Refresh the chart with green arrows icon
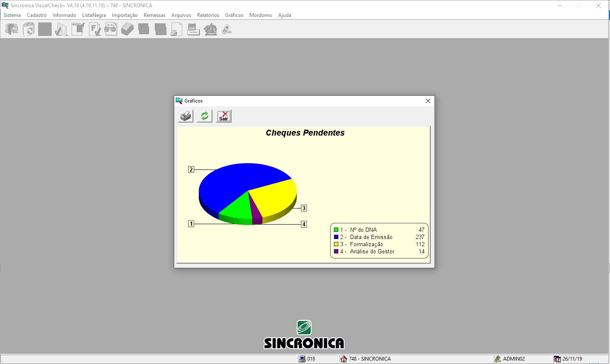 point(205,116)
